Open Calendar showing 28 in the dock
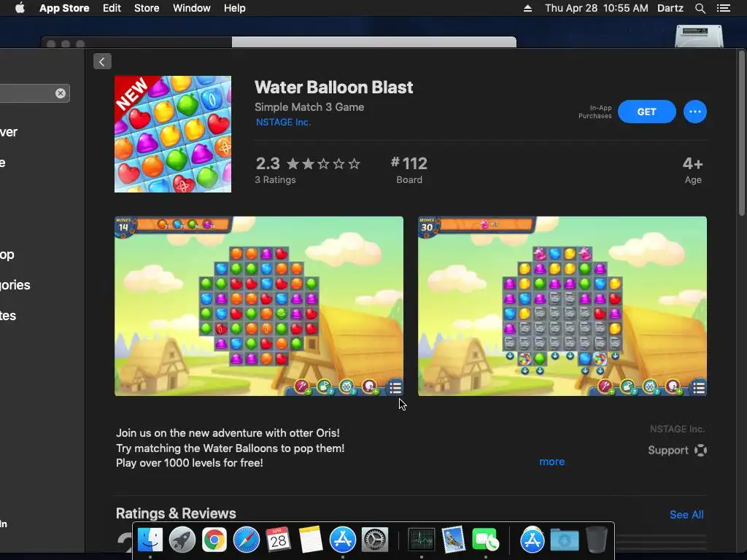 pyautogui.click(x=278, y=540)
